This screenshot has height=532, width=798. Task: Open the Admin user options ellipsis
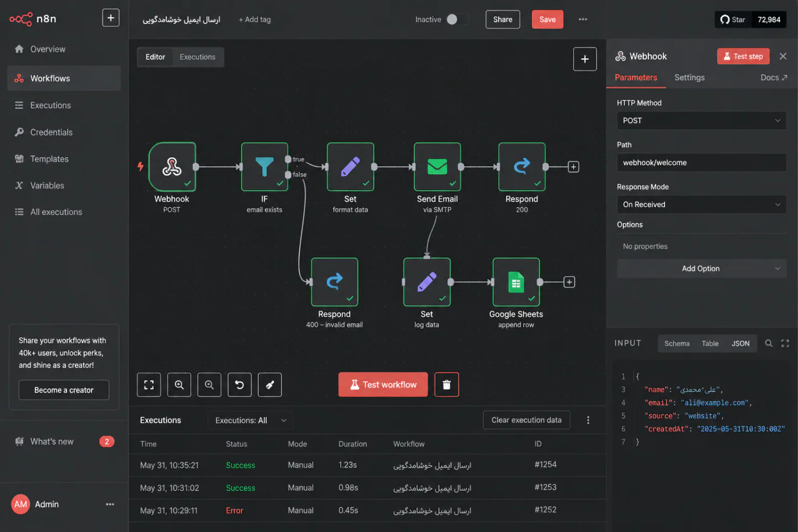(x=110, y=504)
